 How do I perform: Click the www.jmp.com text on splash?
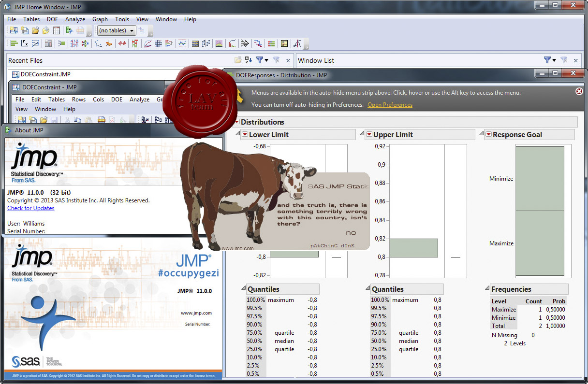196,313
